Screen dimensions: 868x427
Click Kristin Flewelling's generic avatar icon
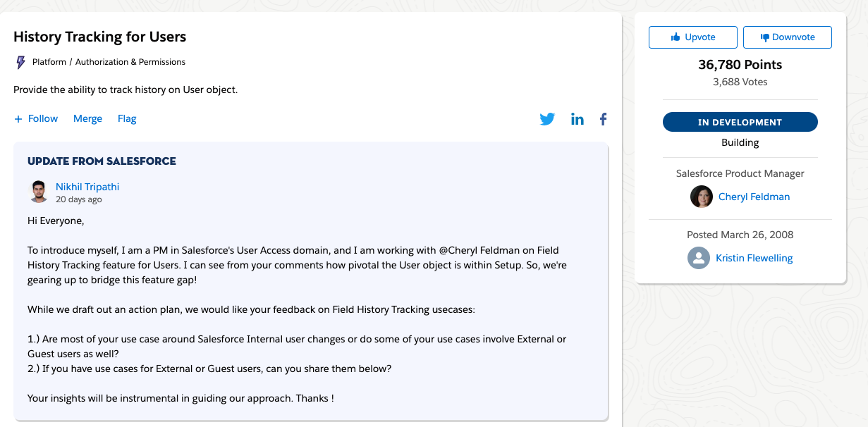point(698,258)
